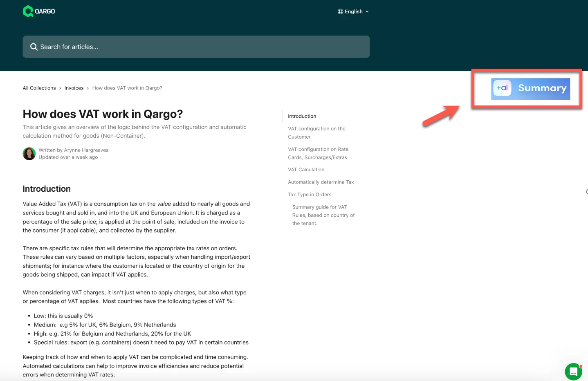The height and width of the screenshot is (381, 588).
Task: Go to All Collections breadcrumb
Action: click(x=39, y=88)
